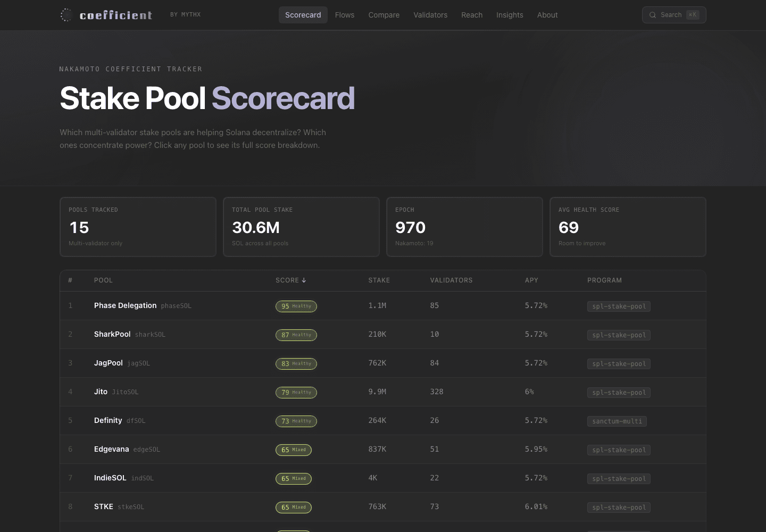Open the Validators tab
This screenshot has width=766, height=532.
tap(430, 15)
